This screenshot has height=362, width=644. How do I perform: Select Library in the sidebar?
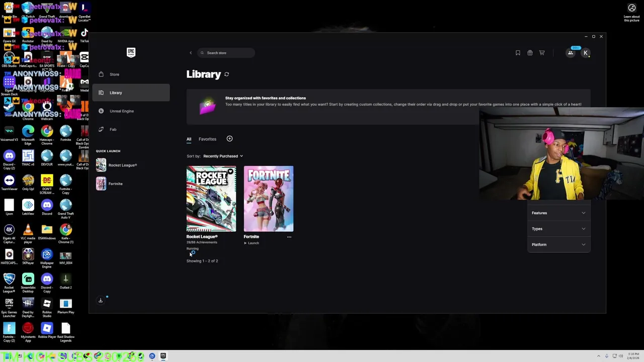click(x=131, y=93)
